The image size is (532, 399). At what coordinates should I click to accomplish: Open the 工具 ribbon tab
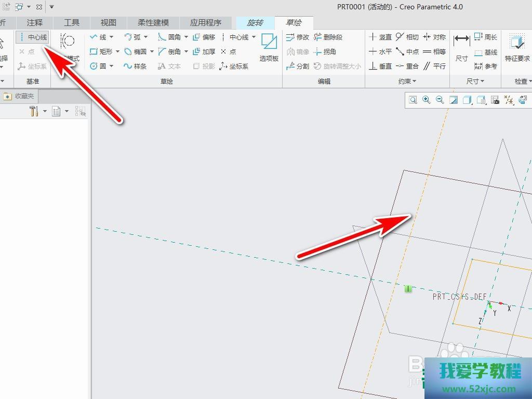pos(72,23)
